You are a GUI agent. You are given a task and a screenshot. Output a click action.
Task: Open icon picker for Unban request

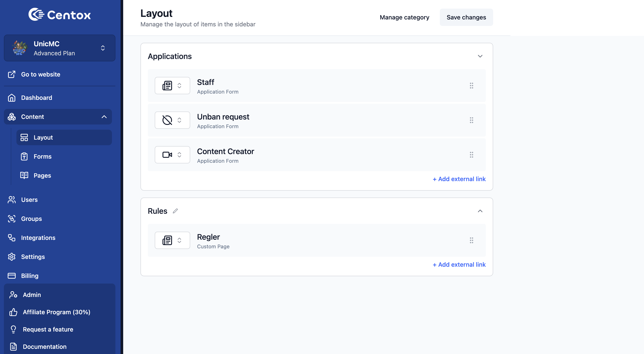tap(172, 120)
